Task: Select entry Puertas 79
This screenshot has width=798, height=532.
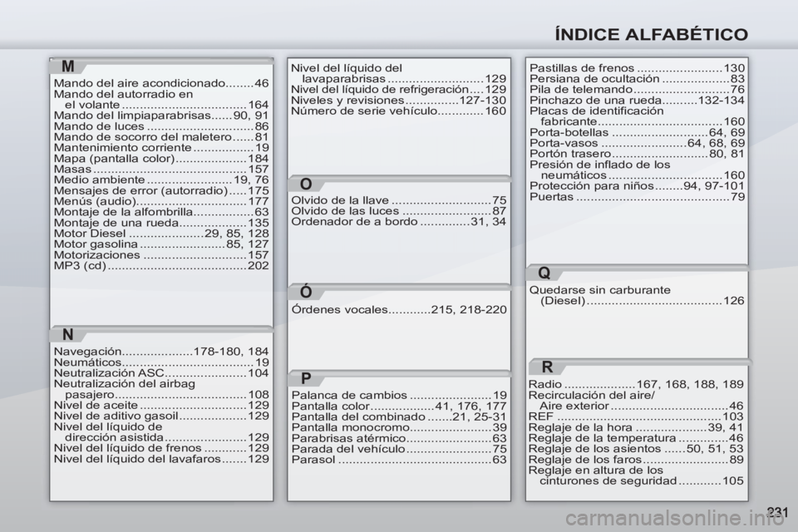Action: coord(638,196)
